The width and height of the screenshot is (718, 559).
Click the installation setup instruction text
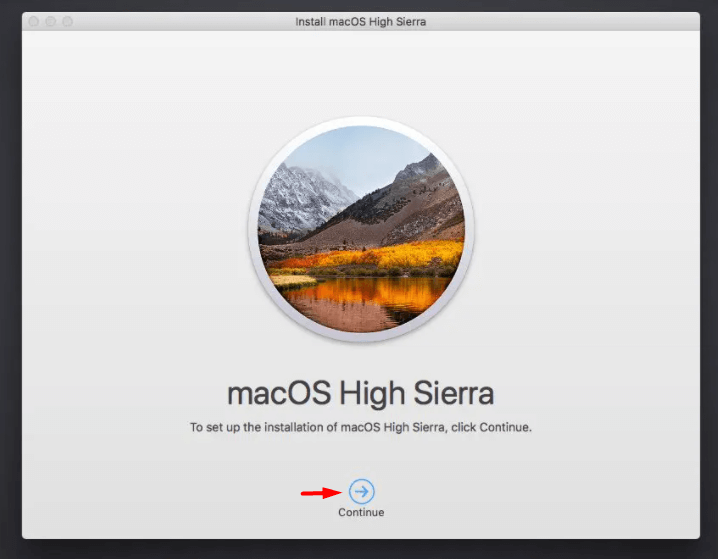[360, 427]
